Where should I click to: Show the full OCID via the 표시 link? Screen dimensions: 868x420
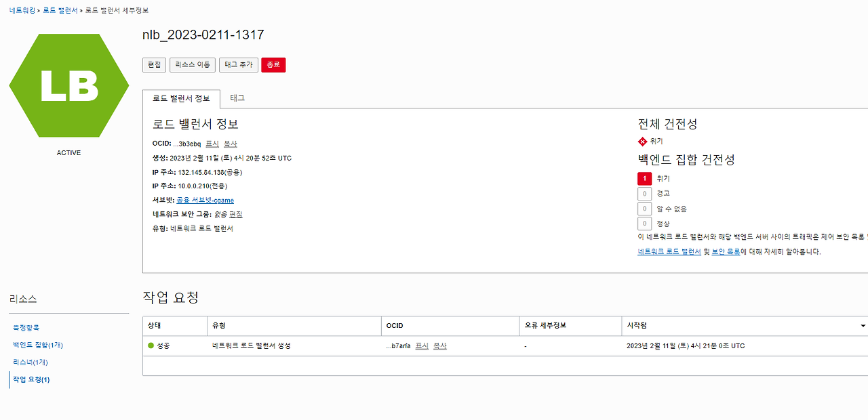pos(211,144)
